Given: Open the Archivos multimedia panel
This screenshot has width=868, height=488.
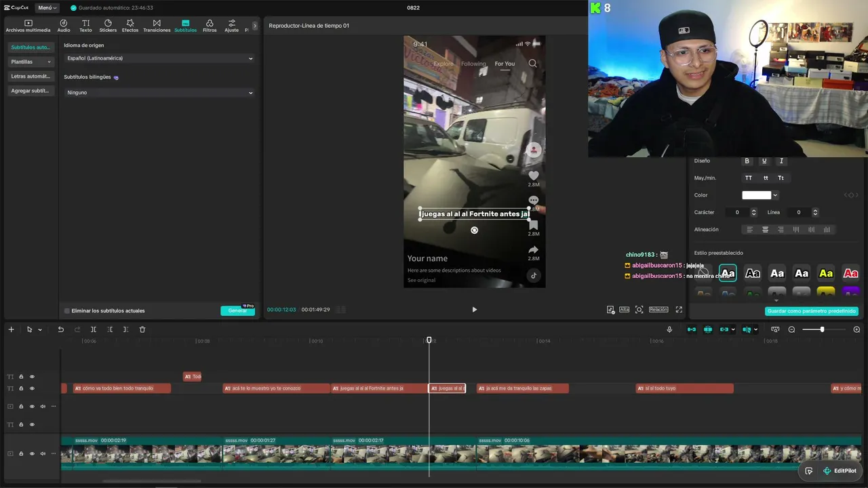Looking at the screenshot, I should (x=28, y=26).
